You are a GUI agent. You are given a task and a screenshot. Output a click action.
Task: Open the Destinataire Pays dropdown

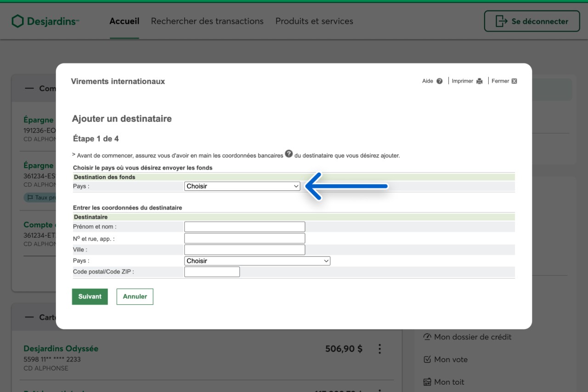(x=257, y=261)
